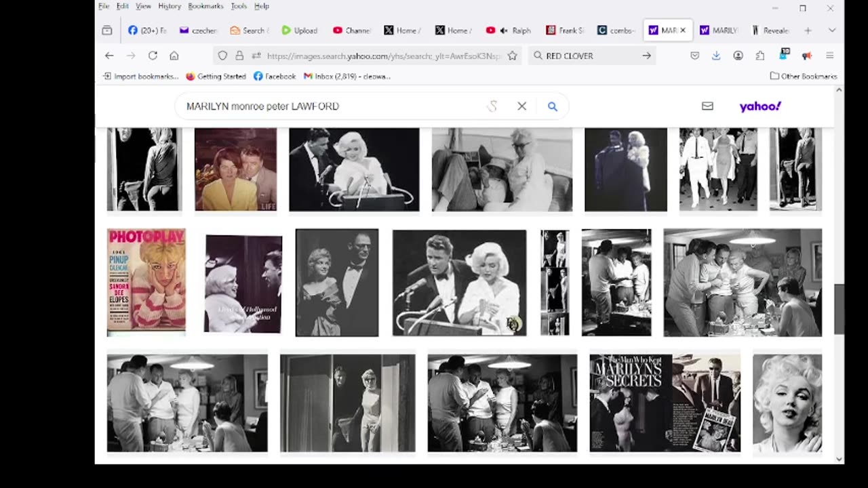Viewport: 868px width, 488px height.
Task: Open the Other Bookmarks folder
Action: point(804,77)
